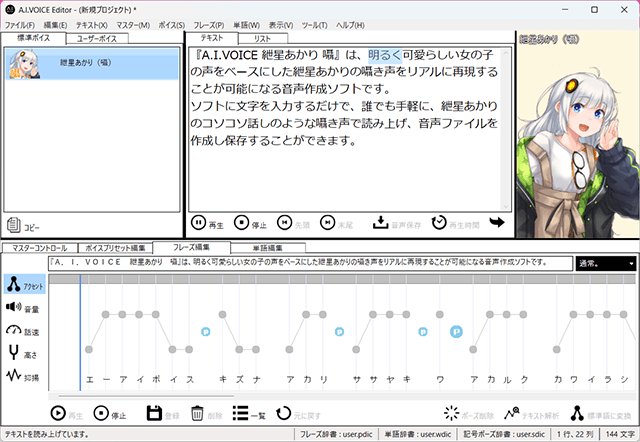Enable the 高さ pitch editing mode
The height and width of the screenshot is (442, 640).
click(15, 353)
